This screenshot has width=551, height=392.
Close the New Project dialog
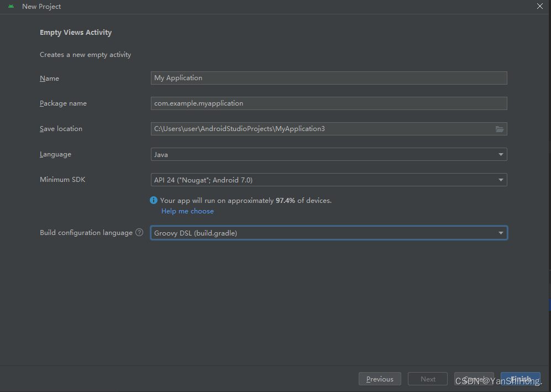point(540,6)
